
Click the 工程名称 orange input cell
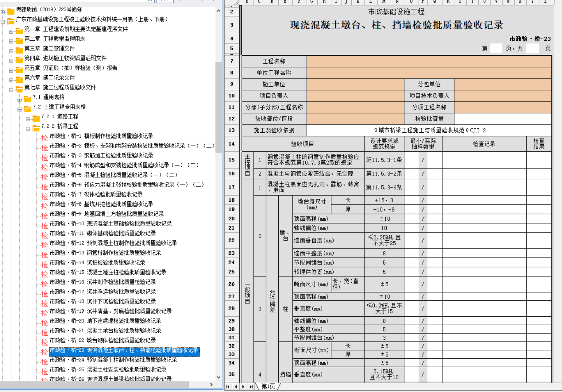pyautogui.click(x=429, y=61)
